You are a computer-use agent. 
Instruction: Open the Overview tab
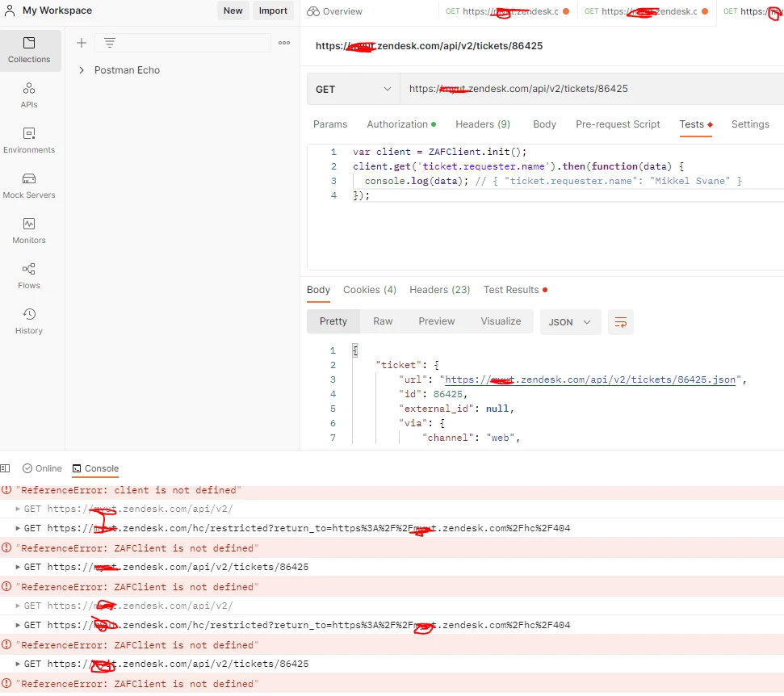click(x=334, y=11)
